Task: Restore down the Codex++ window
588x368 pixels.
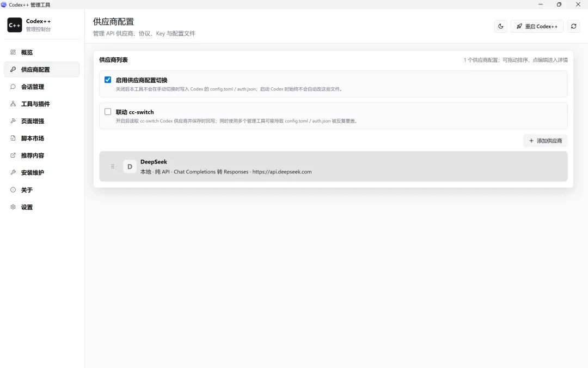Action: click(x=559, y=4)
